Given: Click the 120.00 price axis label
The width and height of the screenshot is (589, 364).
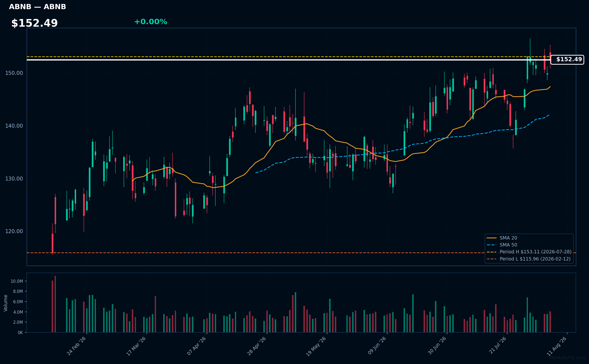Looking at the screenshot, I should 14,231.
